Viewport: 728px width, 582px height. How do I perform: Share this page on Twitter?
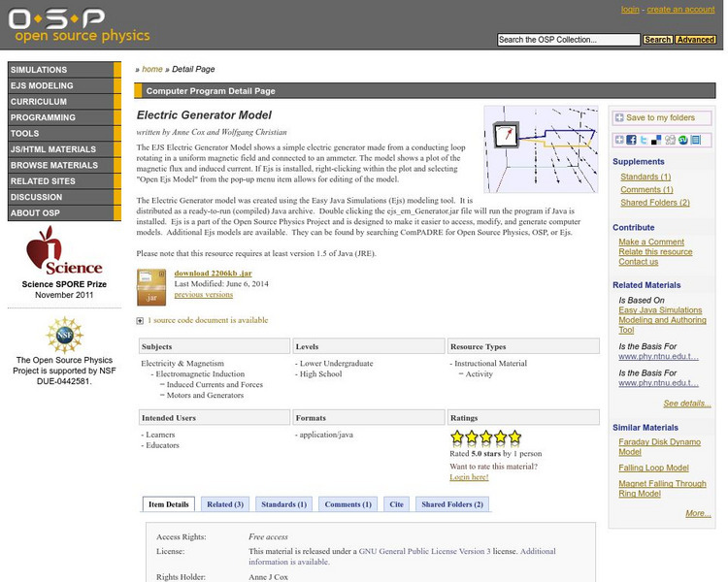click(644, 140)
